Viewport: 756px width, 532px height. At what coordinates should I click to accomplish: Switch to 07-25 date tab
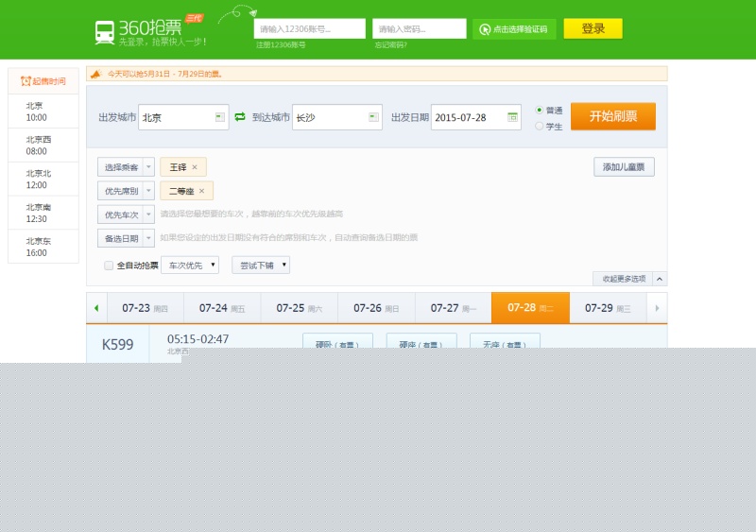pos(299,308)
